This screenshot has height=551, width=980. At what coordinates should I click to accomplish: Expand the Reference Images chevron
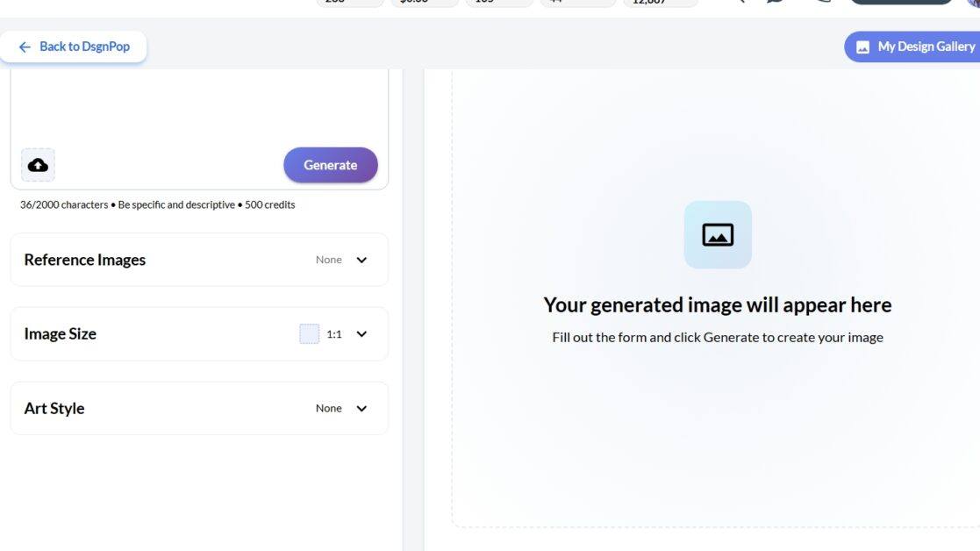pos(361,260)
